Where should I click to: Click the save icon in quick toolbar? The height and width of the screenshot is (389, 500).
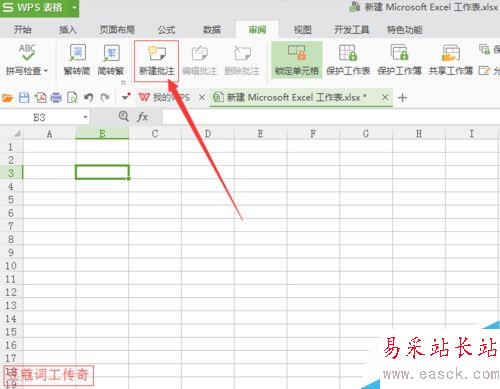(24, 98)
